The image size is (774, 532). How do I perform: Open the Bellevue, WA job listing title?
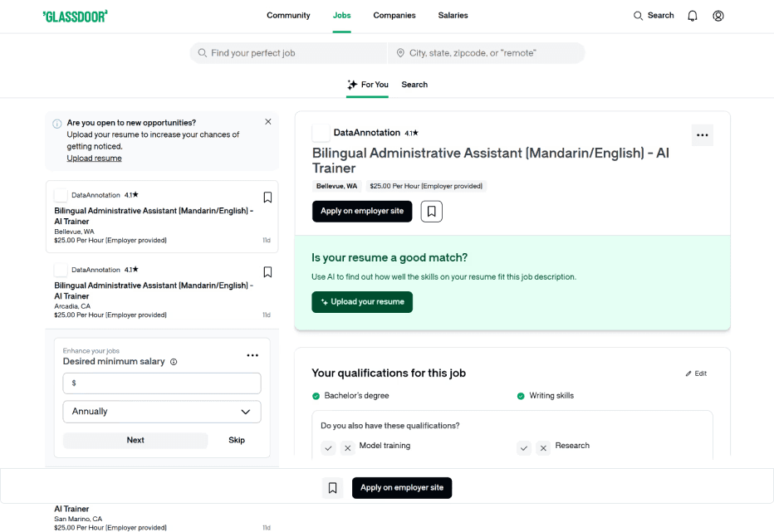(154, 216)
